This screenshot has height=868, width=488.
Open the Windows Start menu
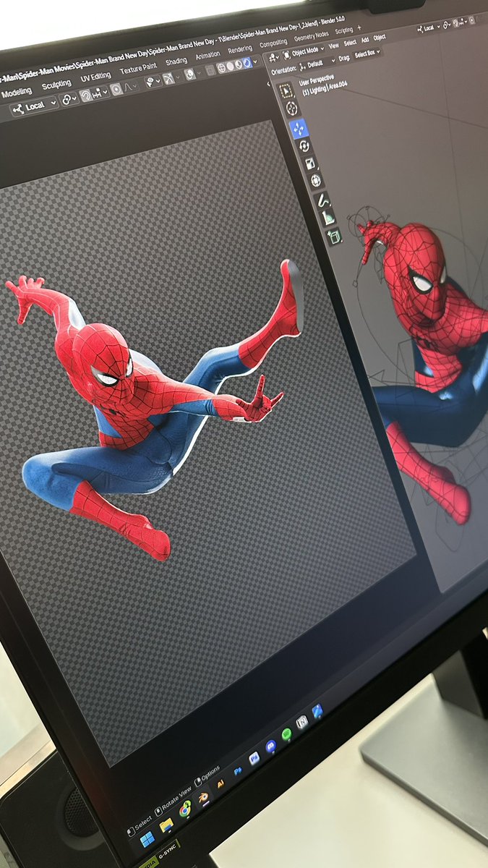coord(147,839)
